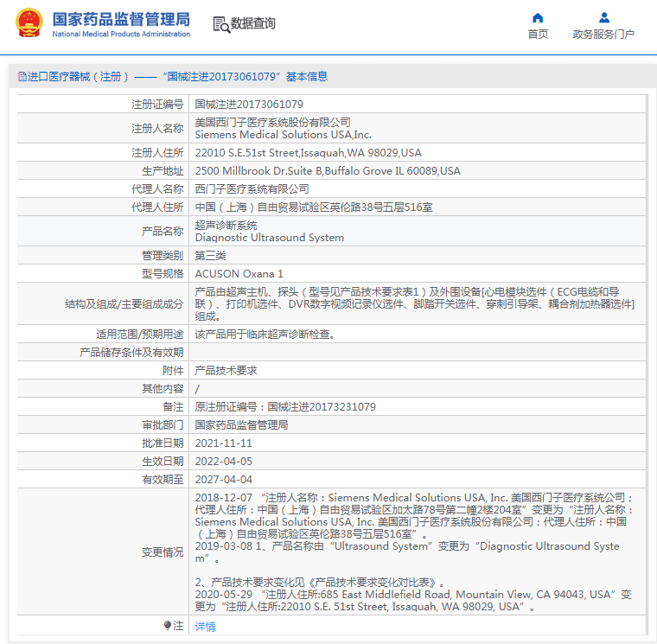Viewport: 657px width, 644px height.
Task: Click the document icon beside 进口医疗器械
Action: (22, 77)
